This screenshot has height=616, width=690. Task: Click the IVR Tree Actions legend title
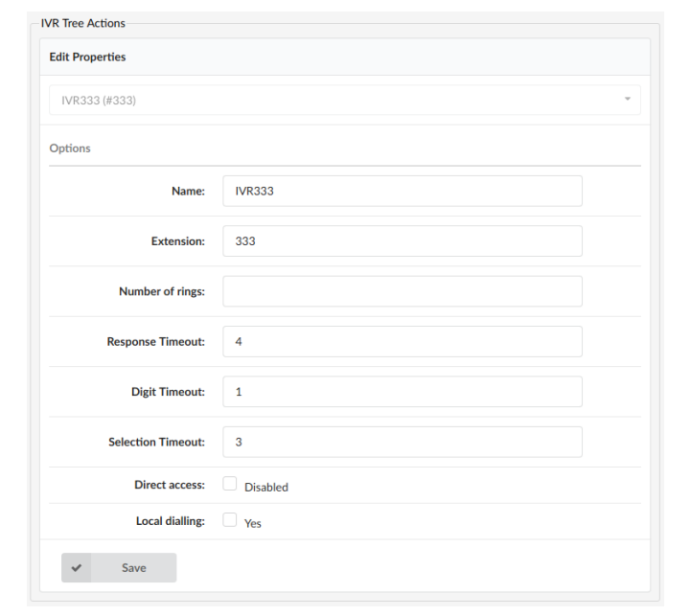82,23
